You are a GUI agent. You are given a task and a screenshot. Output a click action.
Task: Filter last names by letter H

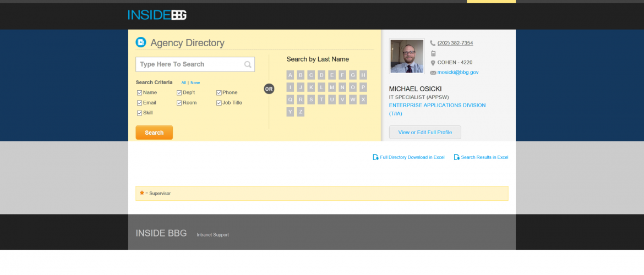[363, 75]
